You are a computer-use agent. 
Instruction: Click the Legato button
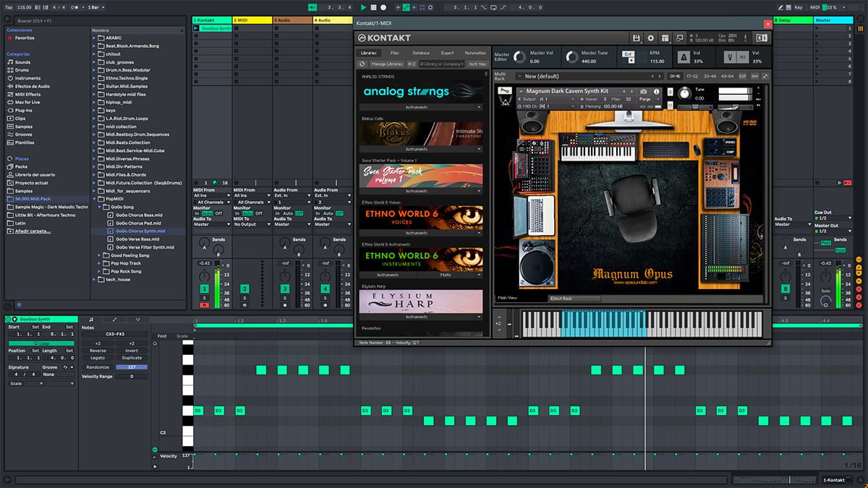coord(98,358)
